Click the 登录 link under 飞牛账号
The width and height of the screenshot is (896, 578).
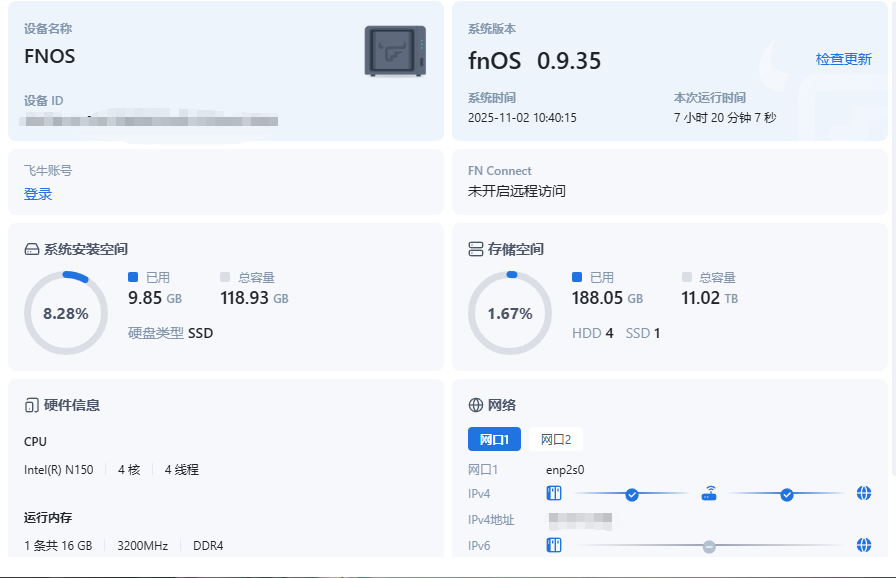[38, 194]
